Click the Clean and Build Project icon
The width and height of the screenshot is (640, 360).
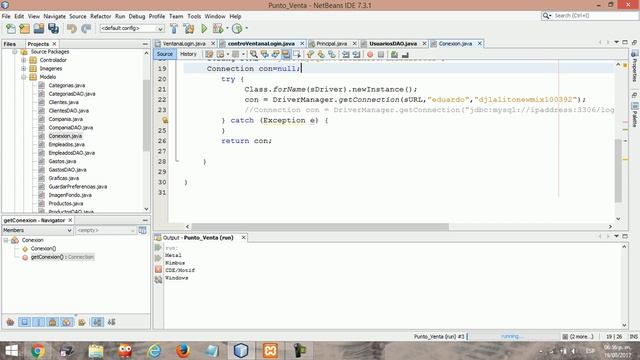tap(189, 29)
